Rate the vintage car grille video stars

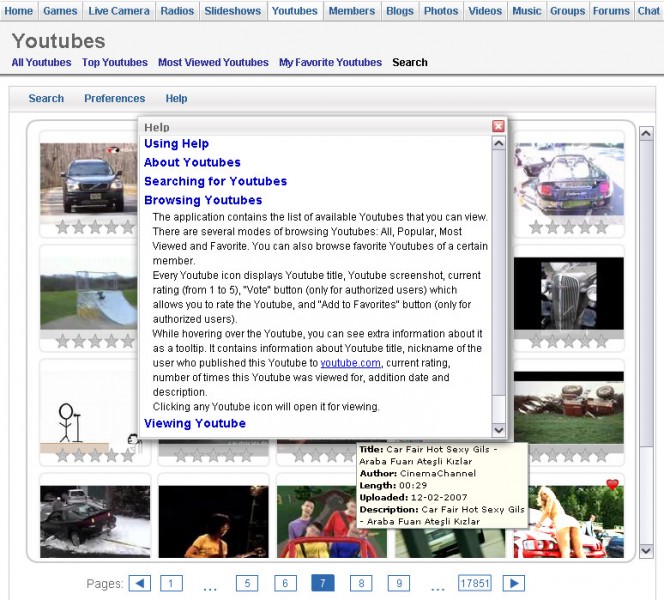569,341
